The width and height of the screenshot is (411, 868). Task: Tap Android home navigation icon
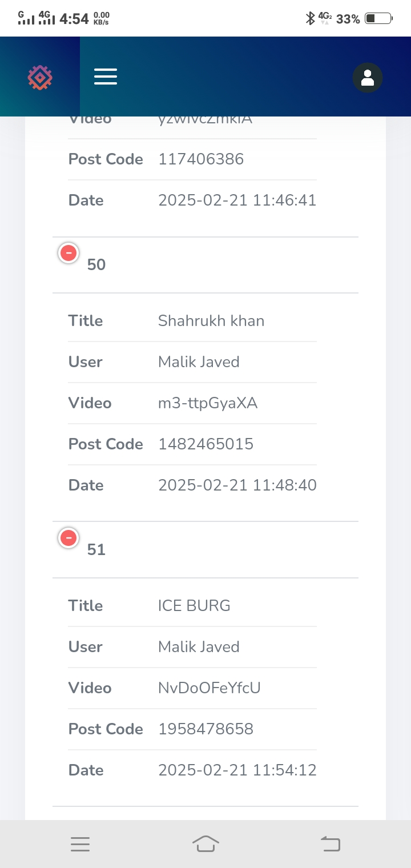click(205, 843)
